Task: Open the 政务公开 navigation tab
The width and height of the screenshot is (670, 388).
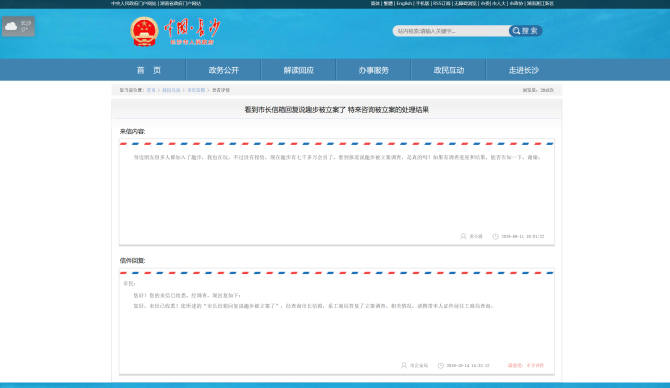Action: [x=223, y=70]
